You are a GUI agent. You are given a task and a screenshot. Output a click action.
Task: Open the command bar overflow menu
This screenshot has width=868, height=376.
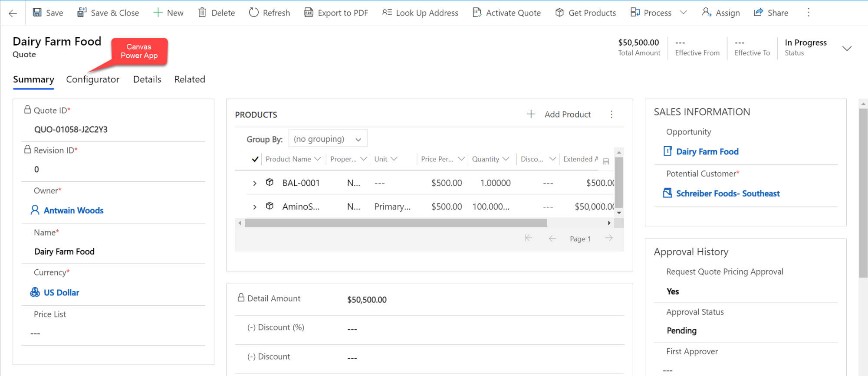[x=808, y=13]
